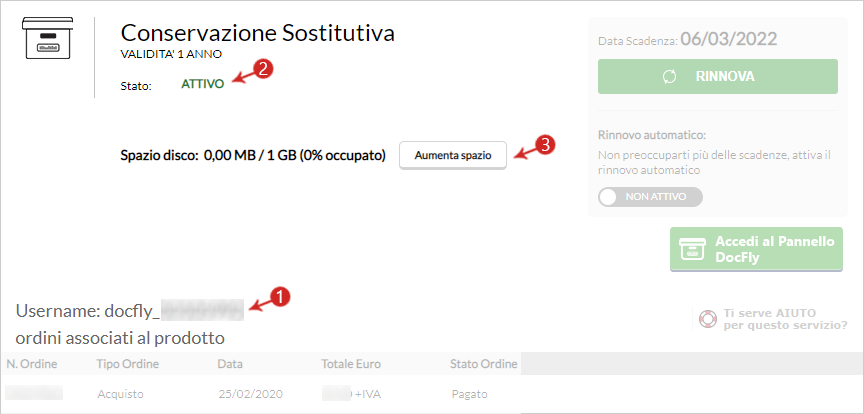Image resolution: width=864 pixels, height=414 pixels.
Task: Click the lifebuoy help icon
Action: (x=708, y=319)
